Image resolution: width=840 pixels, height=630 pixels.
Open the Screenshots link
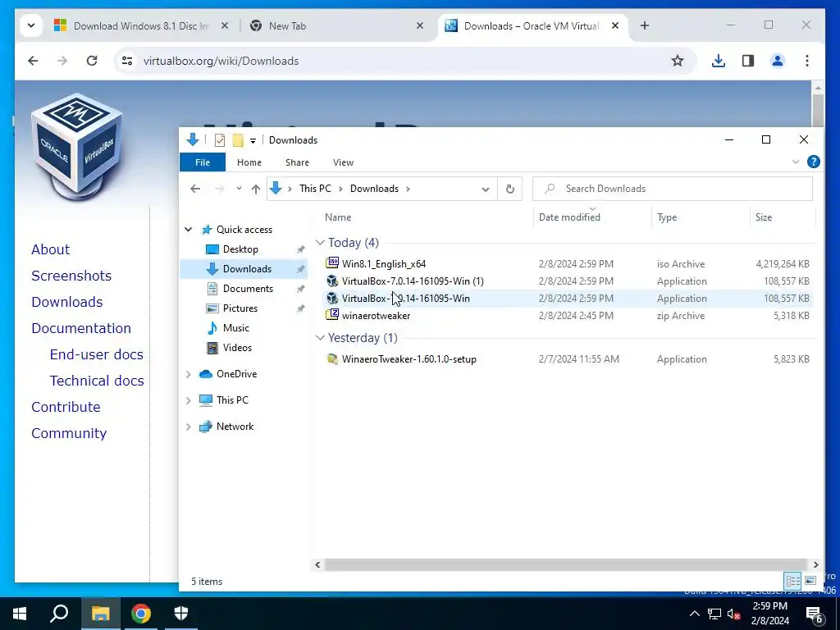click(71, 276)
